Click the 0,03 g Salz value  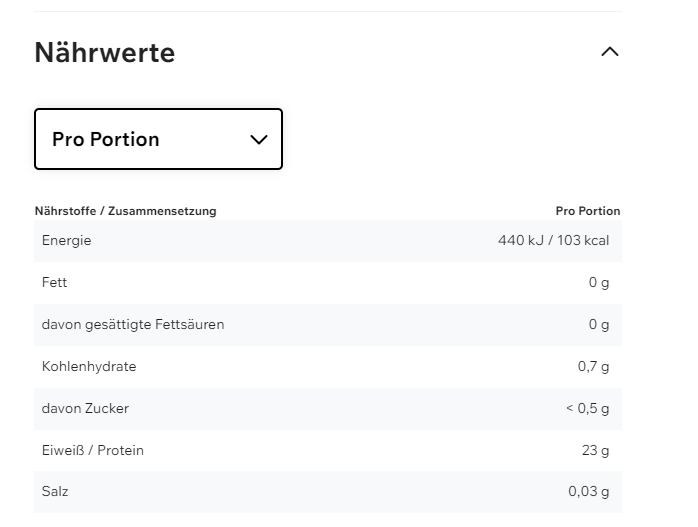[x=588, y=492]
